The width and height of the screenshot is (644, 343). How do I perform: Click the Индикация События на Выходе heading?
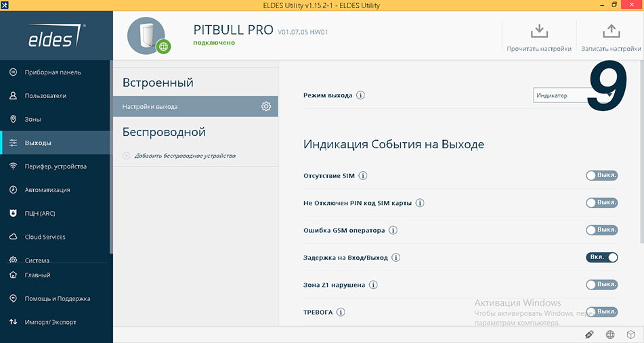(393, 144)
